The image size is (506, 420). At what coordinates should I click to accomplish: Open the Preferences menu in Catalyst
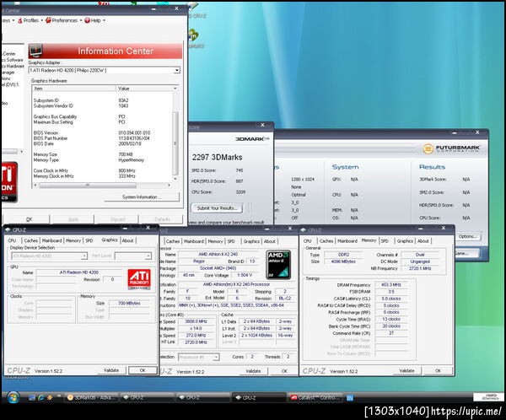point(63,20)
